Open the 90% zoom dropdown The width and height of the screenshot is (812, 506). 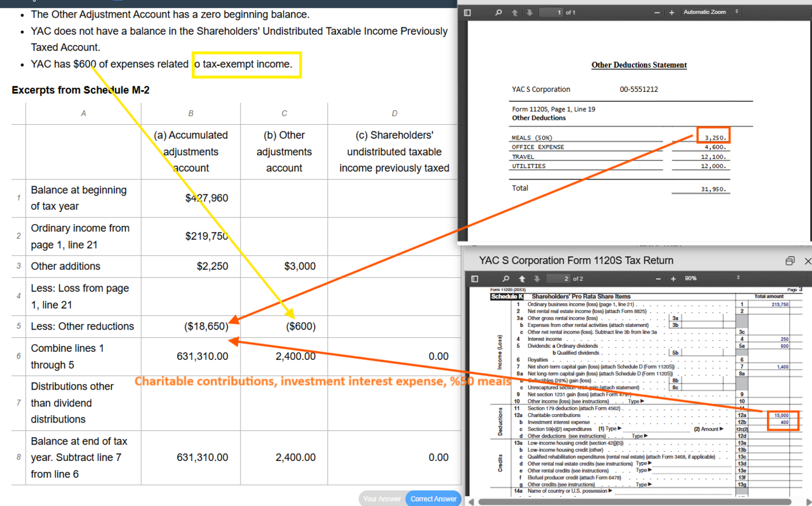click(x=712, y=278)
